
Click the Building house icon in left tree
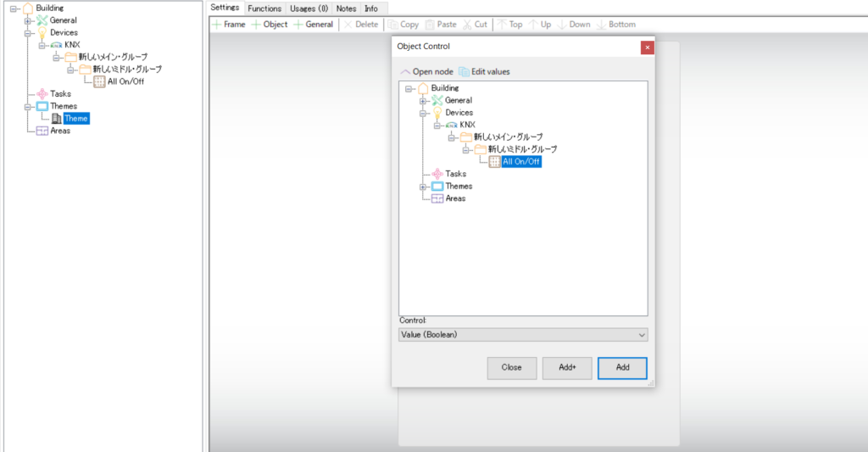point(28,8)
